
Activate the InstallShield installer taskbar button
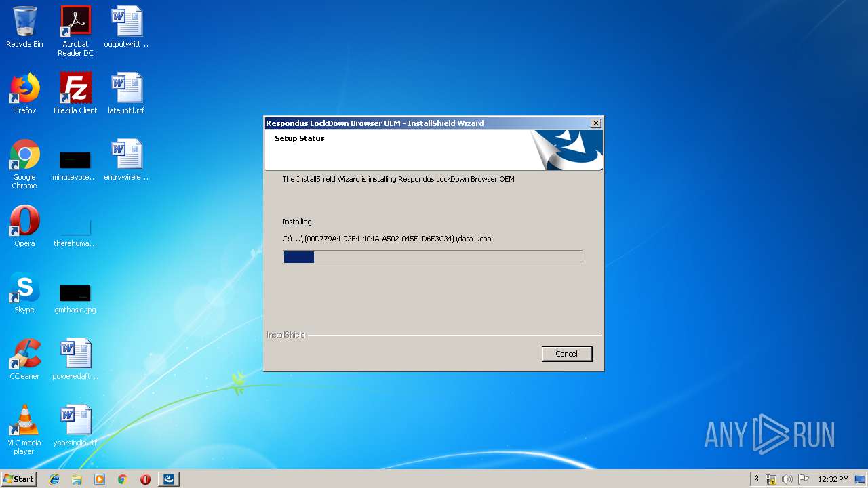pyautogui.click(x=169, y=479)
